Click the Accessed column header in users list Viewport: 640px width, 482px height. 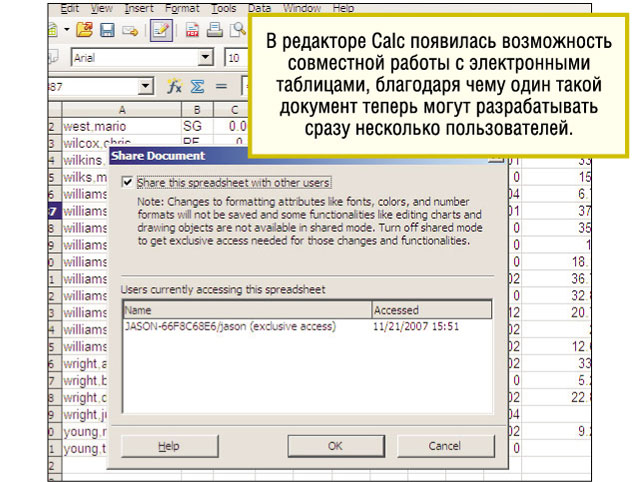432,310
